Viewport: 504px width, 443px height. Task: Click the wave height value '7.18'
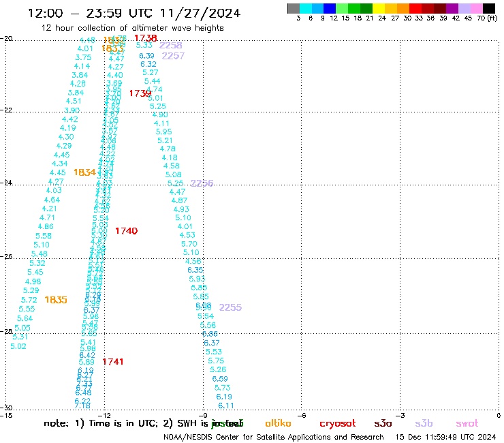click(x=82, y=406)
